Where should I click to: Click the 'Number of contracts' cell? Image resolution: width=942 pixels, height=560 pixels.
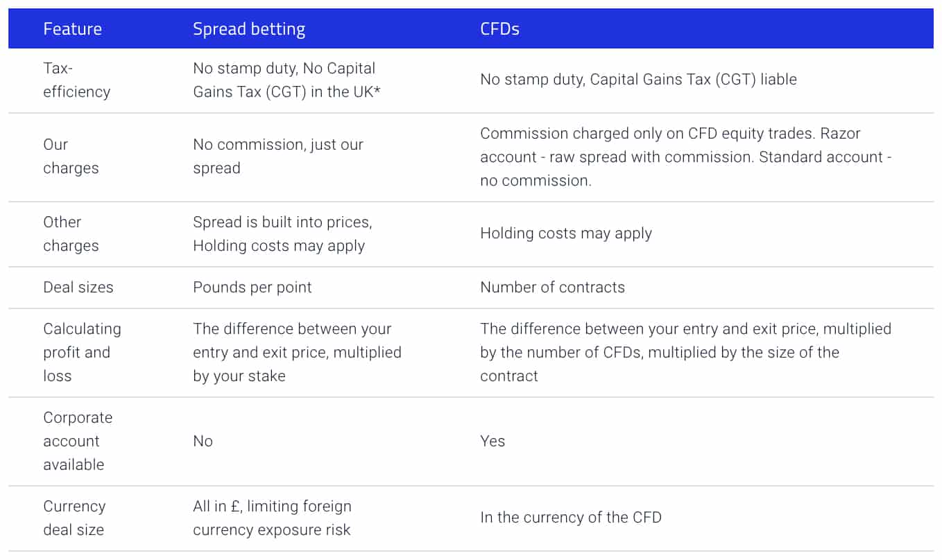(552, 288)
